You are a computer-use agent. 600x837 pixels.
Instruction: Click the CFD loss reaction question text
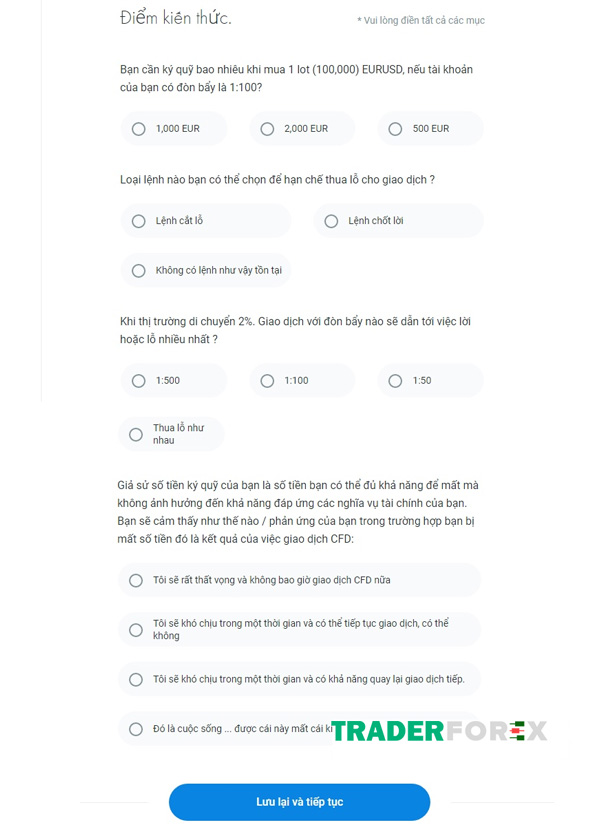298,512
